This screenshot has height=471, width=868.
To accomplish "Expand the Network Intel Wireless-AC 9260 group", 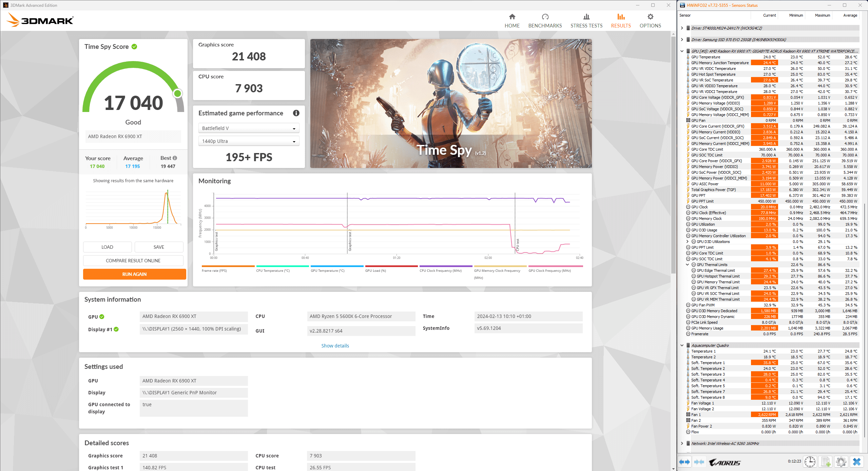I will (682, 444).
